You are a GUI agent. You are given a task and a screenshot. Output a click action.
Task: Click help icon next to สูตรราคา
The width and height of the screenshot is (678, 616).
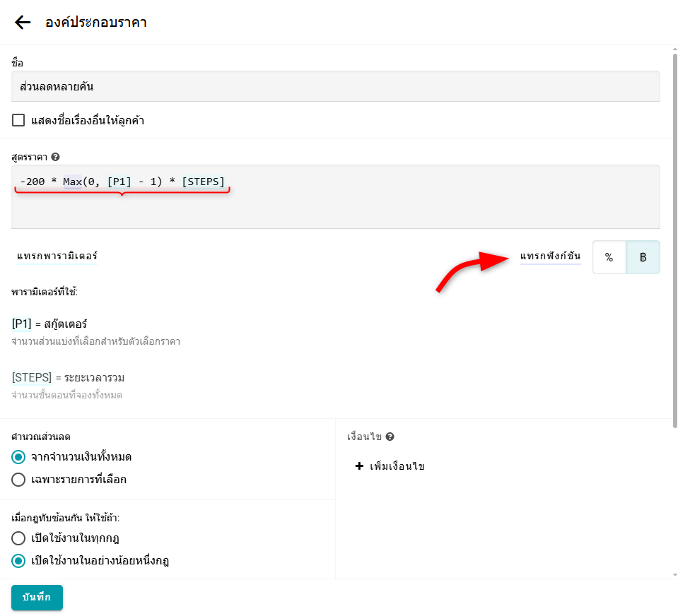tap(55, 157)
